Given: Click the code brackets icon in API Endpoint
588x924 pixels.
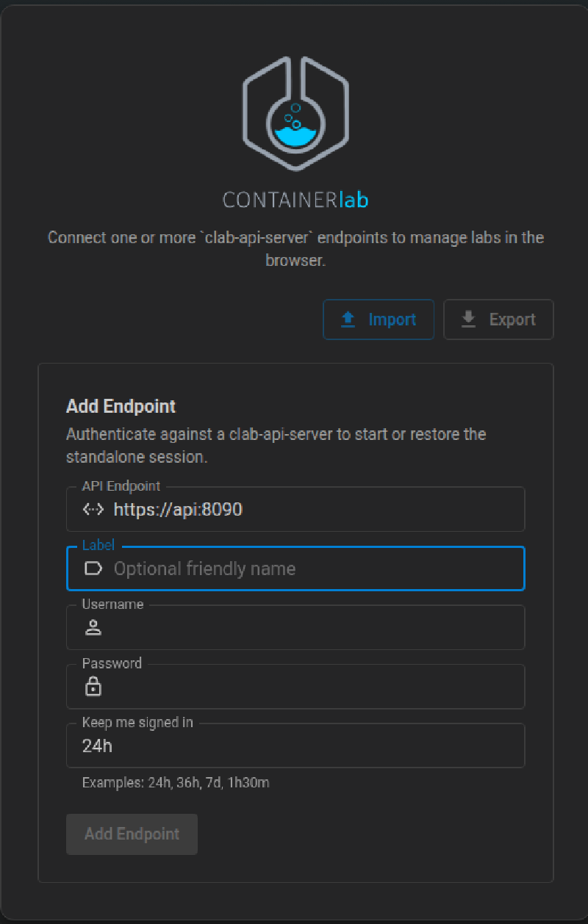Looking at the screenshot, I should pos(93,510).
